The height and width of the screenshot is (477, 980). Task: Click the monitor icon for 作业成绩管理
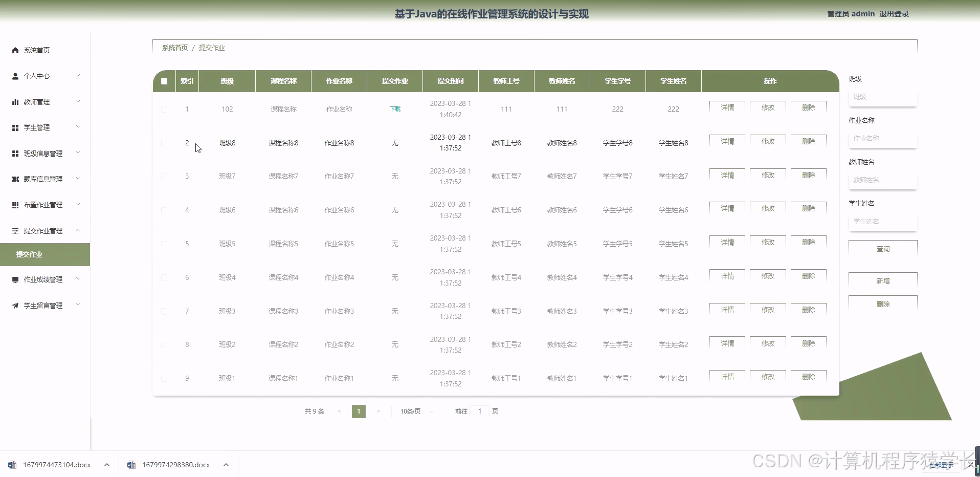tap(15, 279)
